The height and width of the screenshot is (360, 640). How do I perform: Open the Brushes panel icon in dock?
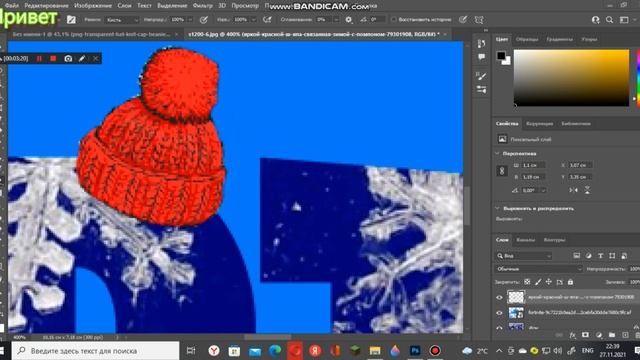click(x=481, y=89)
